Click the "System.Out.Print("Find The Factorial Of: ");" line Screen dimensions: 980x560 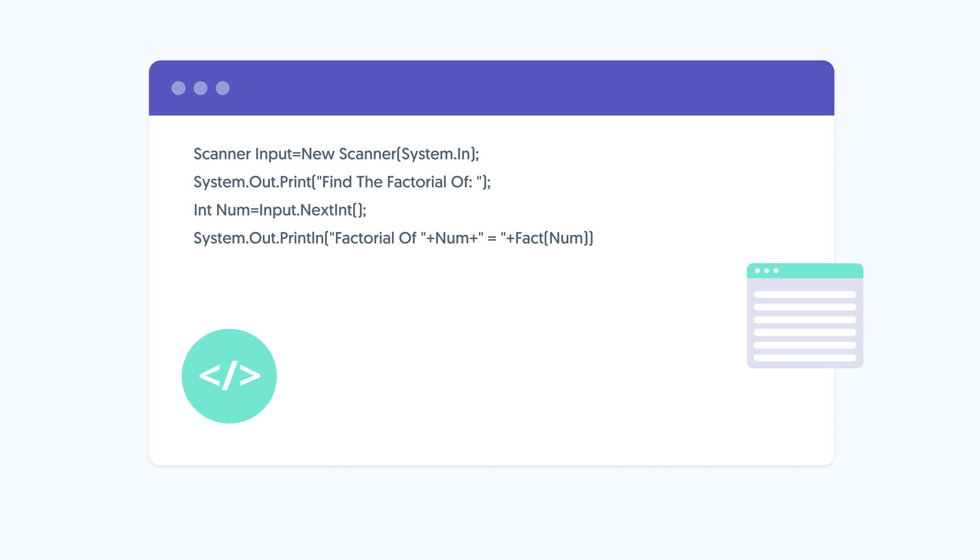point(342,182)
